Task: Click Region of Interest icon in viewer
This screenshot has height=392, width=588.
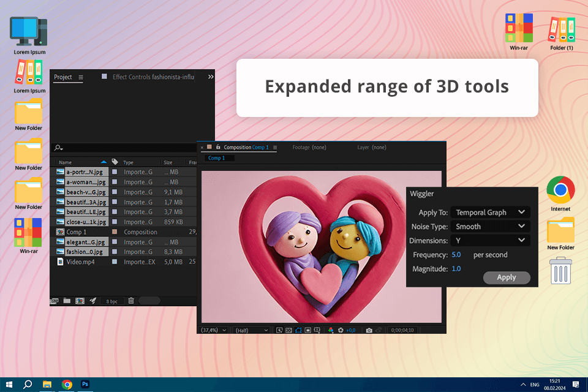Action: coord(308,330)
